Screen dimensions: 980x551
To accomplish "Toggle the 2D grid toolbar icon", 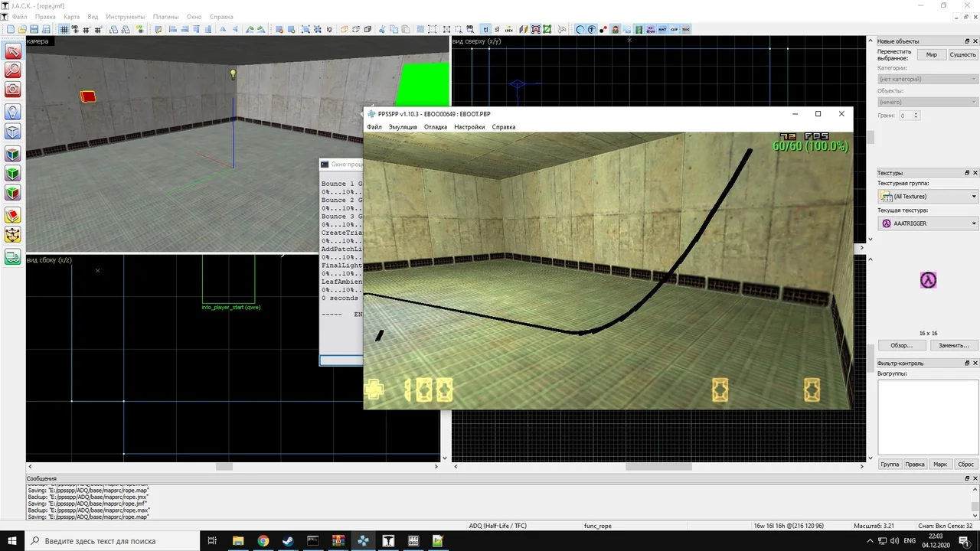I will 64,29.
